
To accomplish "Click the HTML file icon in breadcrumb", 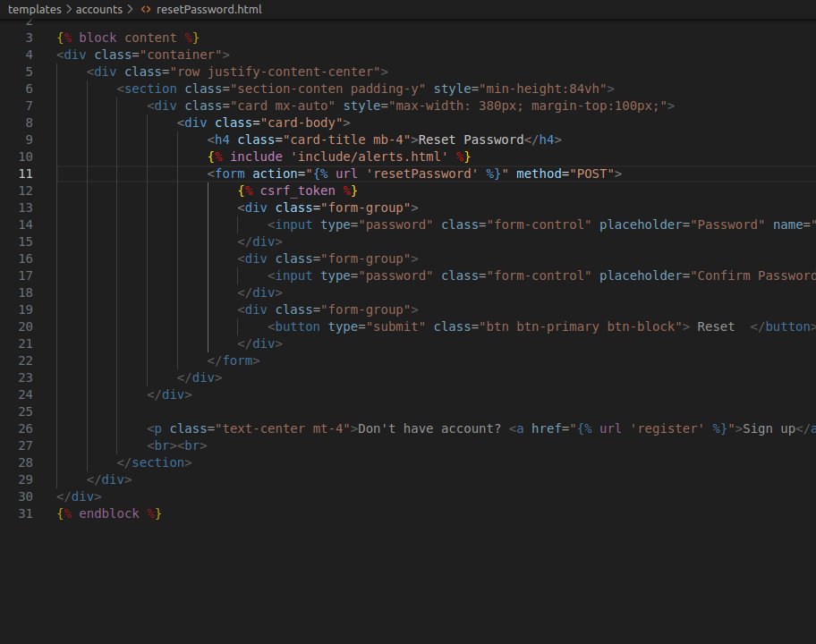I will pyautogui.click(x=146, y=9).
